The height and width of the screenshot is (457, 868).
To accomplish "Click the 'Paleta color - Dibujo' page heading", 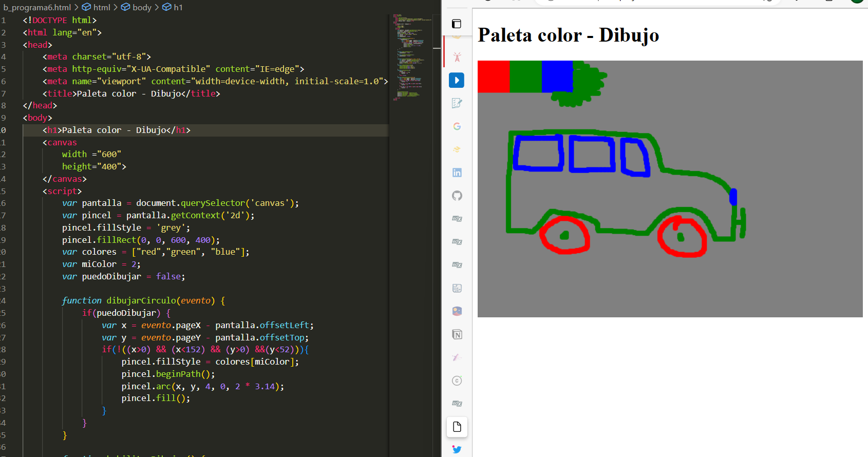I will click(x=569, y=35).
